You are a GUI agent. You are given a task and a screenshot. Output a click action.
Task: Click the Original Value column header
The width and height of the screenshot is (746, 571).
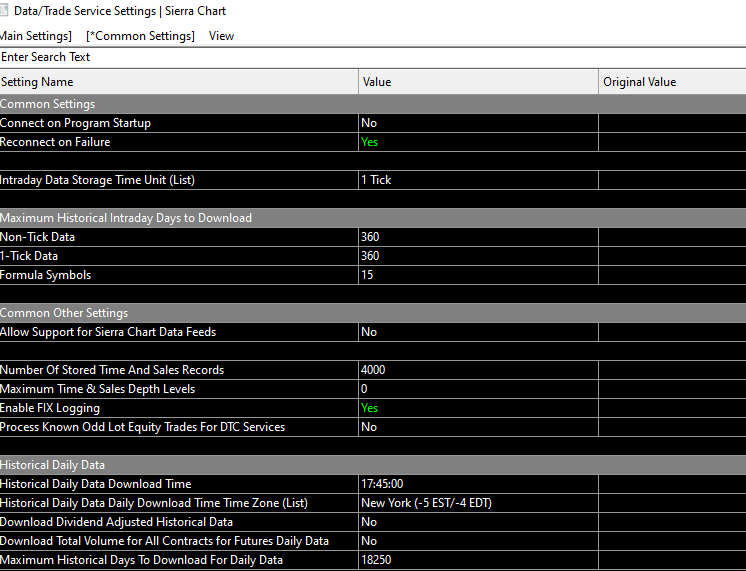coord(672,82)
